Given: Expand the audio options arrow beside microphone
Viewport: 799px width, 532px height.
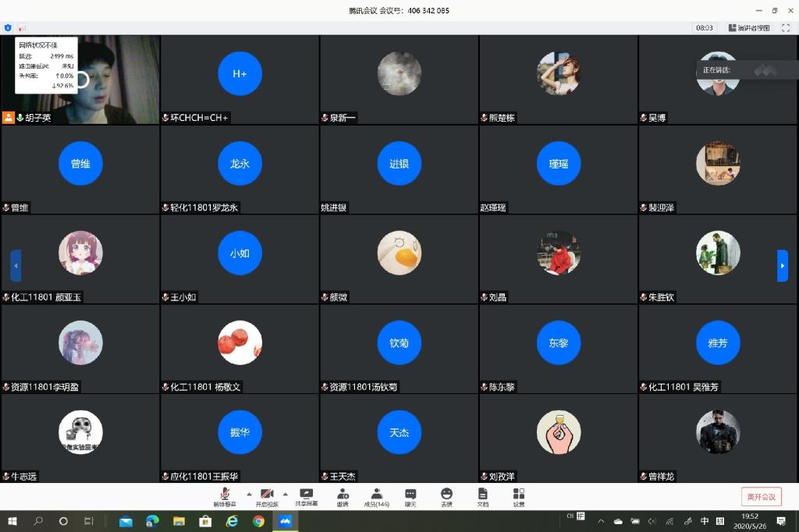Looking at the screenshot, I should [249, 494].
